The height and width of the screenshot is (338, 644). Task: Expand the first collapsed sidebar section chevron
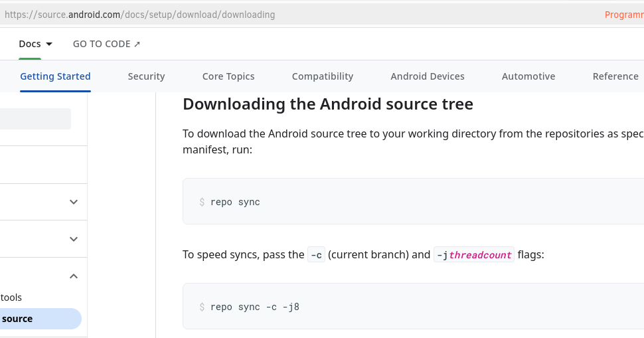point(74,202)
